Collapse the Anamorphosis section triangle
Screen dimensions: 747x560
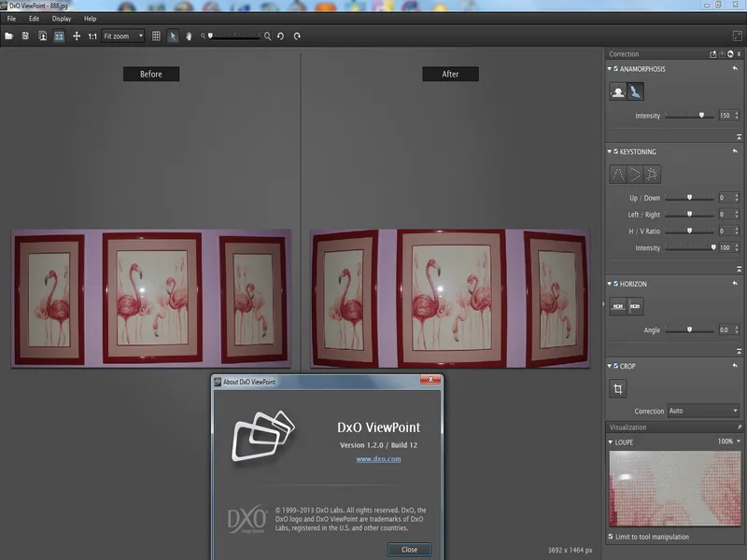[610, 69]
